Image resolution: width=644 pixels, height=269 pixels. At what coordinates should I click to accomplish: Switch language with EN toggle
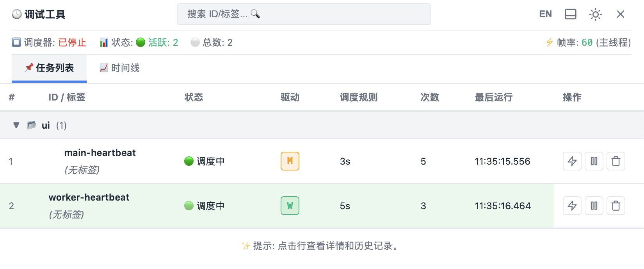tap(545, 14)
